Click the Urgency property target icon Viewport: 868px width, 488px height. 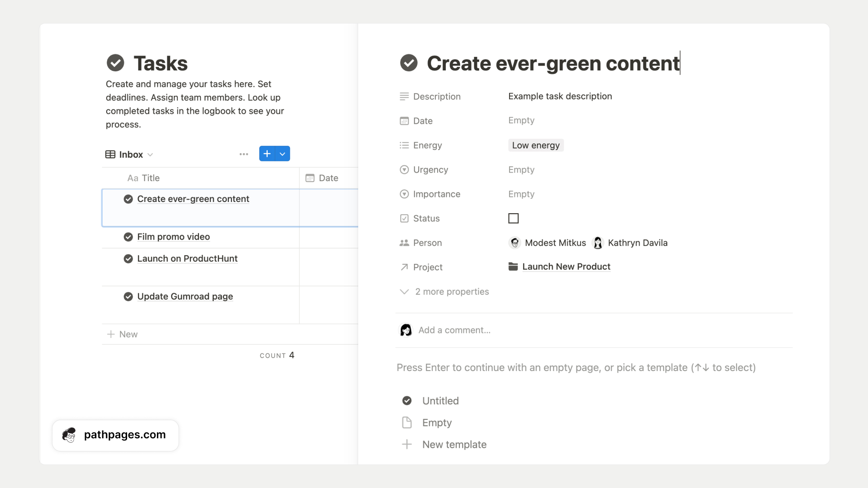(x=404, y=169)
